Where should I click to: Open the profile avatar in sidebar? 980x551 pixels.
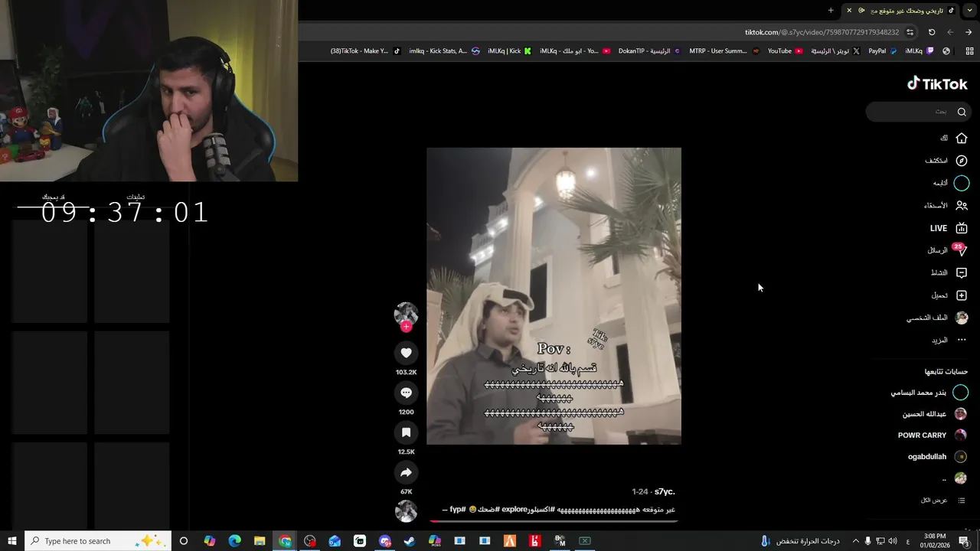pyautogui.click(x=962, y=318)
